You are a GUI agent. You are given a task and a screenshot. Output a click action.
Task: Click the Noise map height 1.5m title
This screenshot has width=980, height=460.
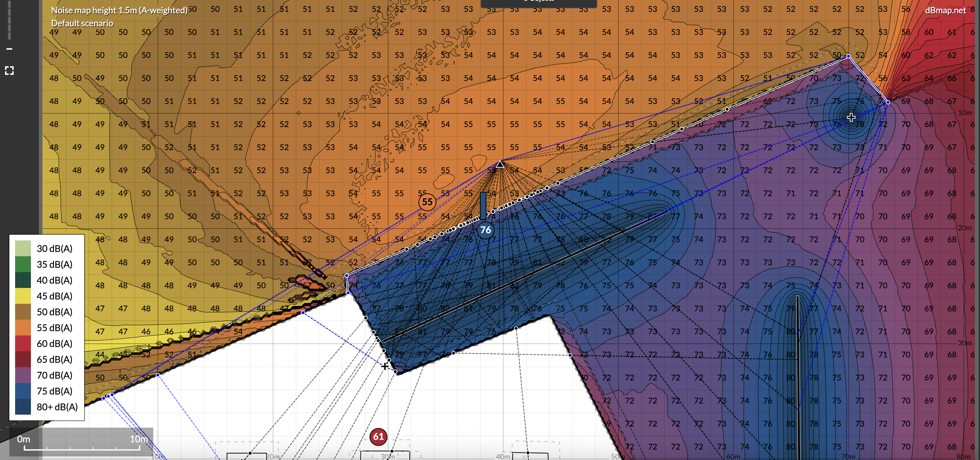pos(119,10)
